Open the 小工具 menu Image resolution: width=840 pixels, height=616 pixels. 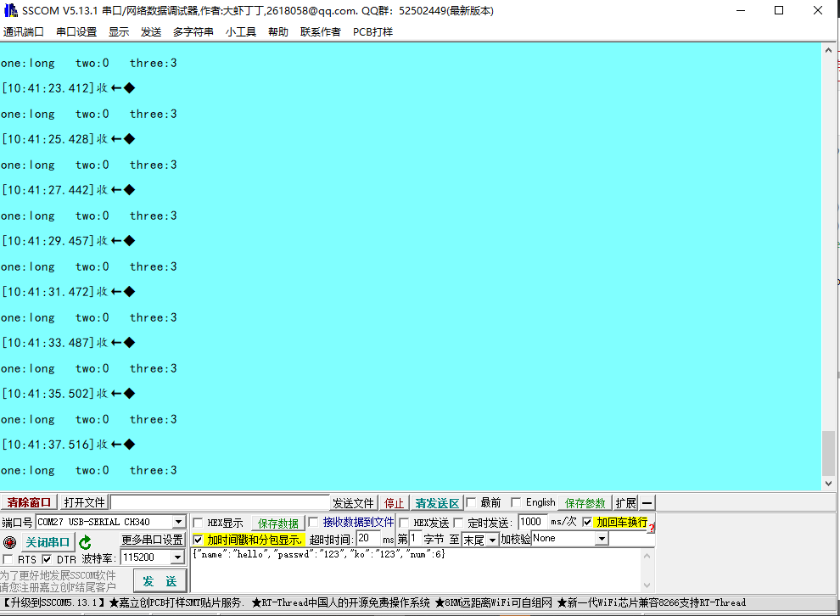click(240, 31)
